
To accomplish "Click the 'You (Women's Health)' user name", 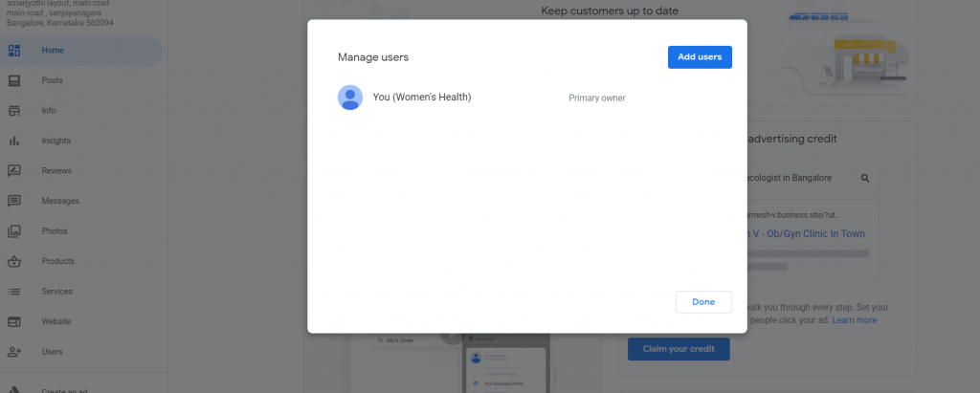I will (422, 98).
